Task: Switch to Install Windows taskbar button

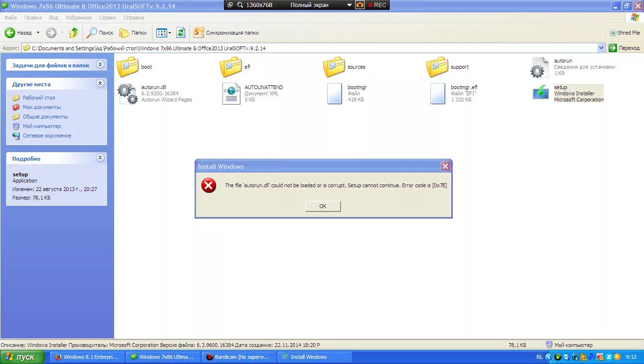Action: [x=315, y=357]
